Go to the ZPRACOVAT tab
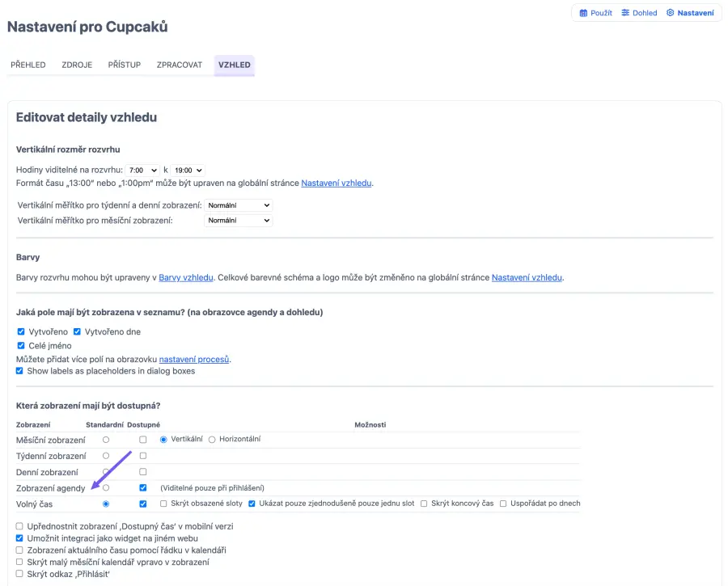The height and width of the screenshot is (586, 728). click(x=180, y=65)
